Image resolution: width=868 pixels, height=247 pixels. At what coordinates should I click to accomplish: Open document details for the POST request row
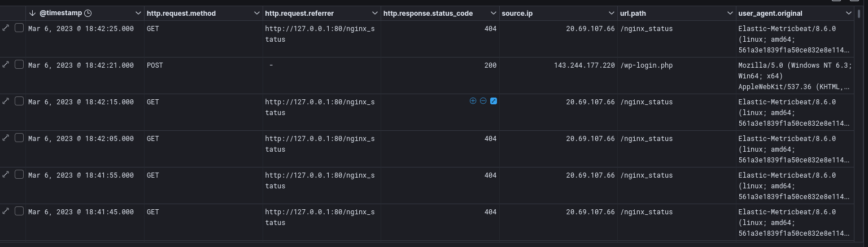[6, 64]
